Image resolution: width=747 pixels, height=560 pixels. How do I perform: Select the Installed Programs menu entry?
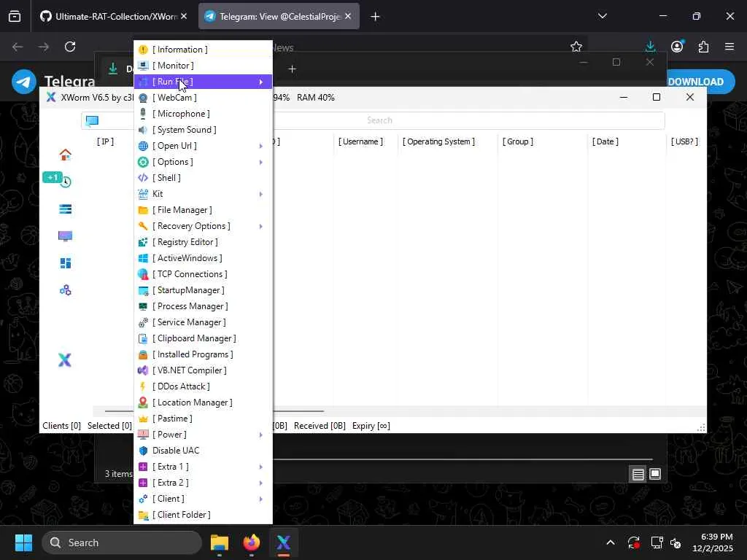204,355
